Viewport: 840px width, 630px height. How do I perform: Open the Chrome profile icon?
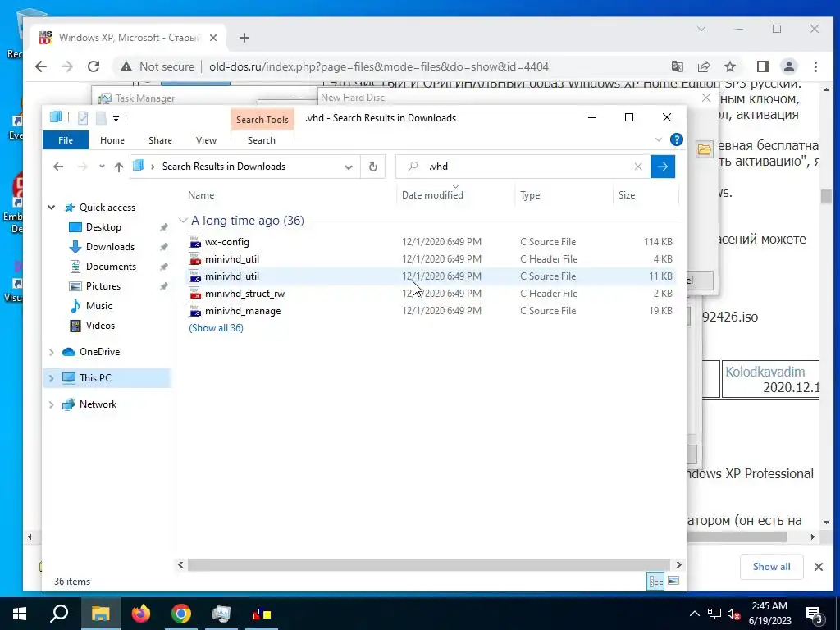(788, 66)
